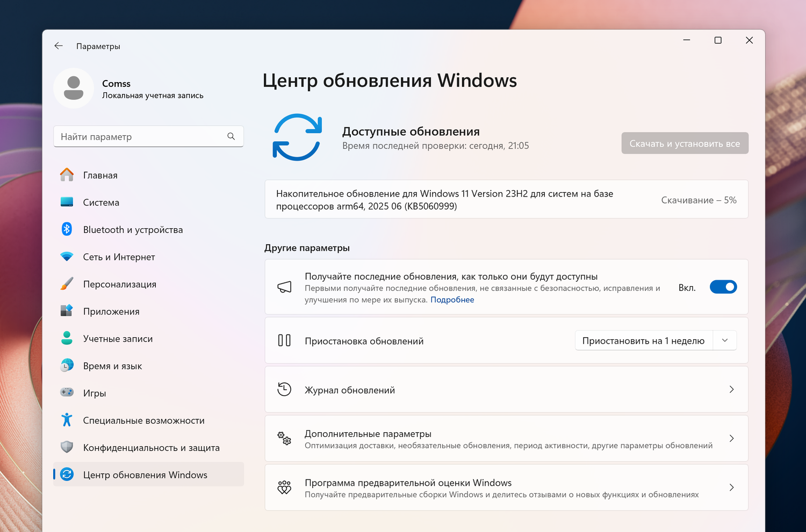Click the history clock icon of Журнал обновлений
This screenshot has height=532, width=806.
click(284, 389)
